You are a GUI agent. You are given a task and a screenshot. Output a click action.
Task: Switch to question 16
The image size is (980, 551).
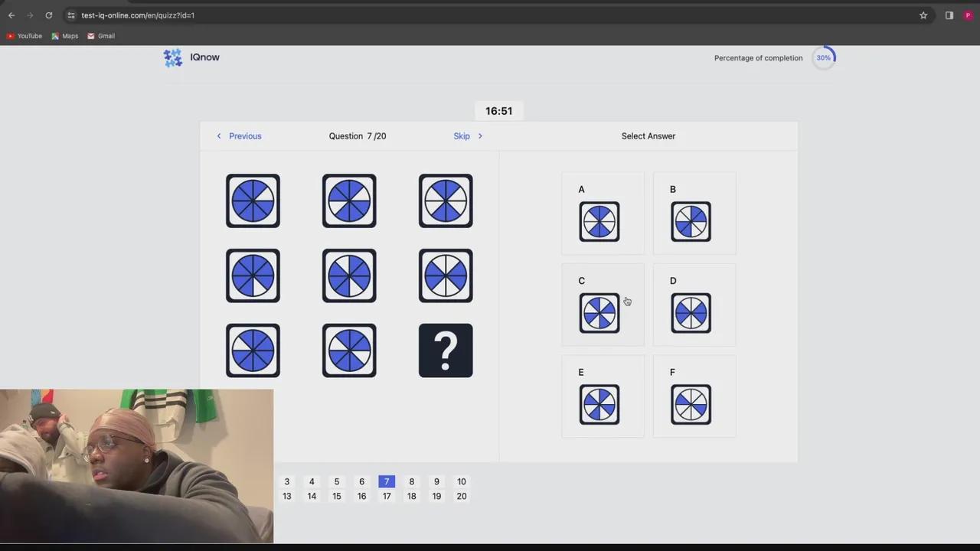pos(362,496)
